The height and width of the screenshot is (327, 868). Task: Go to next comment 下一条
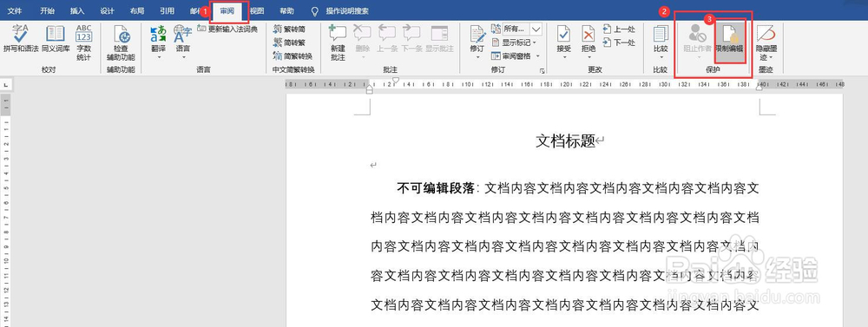tap(411, 39)
